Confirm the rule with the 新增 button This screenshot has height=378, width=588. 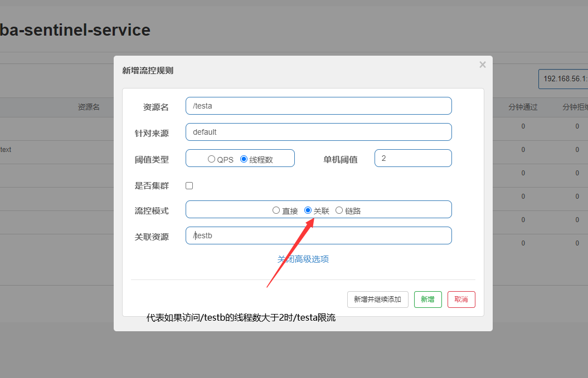(x=427, y=299)
